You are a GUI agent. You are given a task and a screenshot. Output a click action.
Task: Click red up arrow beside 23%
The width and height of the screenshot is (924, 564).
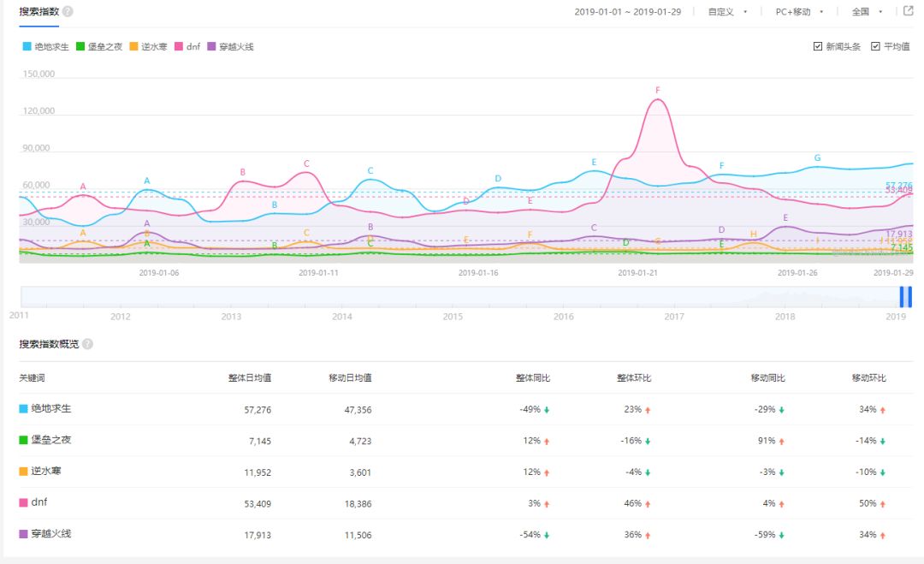pyautogui.click(x=648, y=410)
